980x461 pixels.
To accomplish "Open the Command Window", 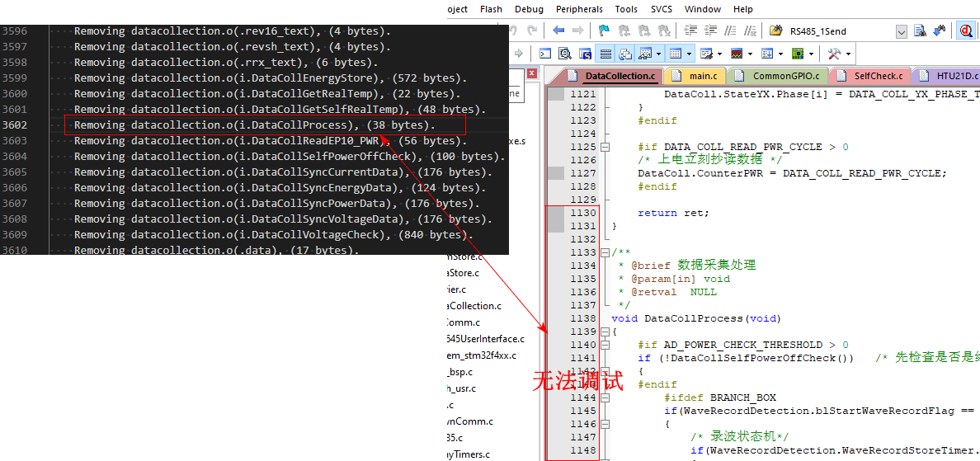I will (545, 53).
